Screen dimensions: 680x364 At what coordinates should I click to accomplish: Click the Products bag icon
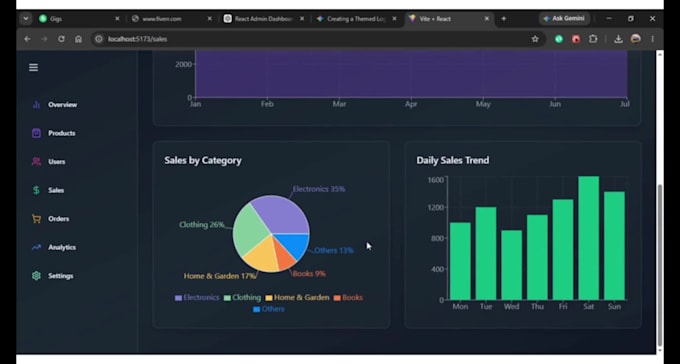tap(36, 133)
